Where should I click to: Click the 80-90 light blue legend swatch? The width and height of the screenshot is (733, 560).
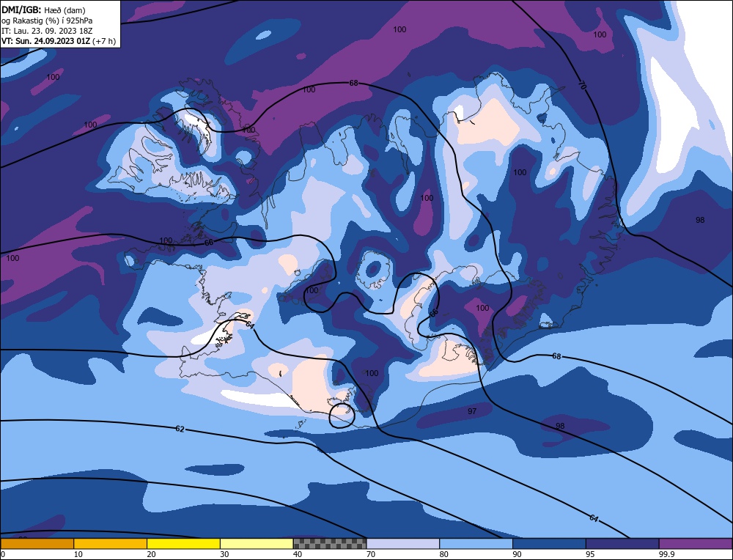(x=476, y=544)
